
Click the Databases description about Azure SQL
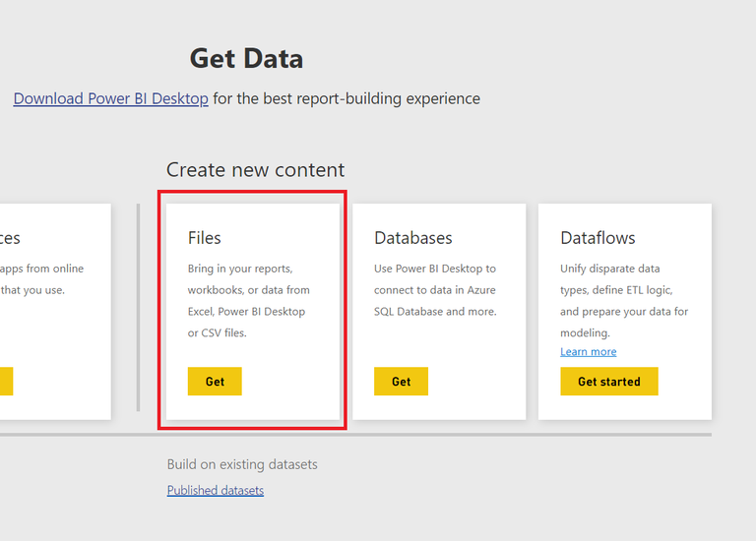click(x=435, y=290)
